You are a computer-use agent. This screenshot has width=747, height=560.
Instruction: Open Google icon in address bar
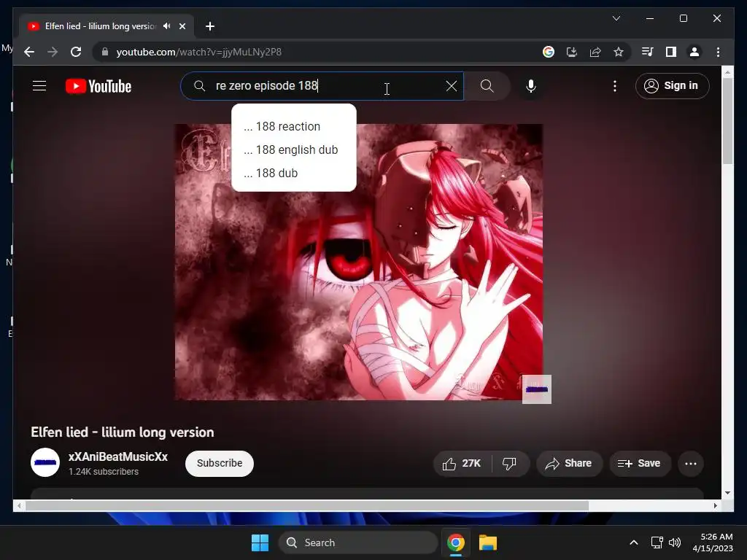tap(549, 52)
